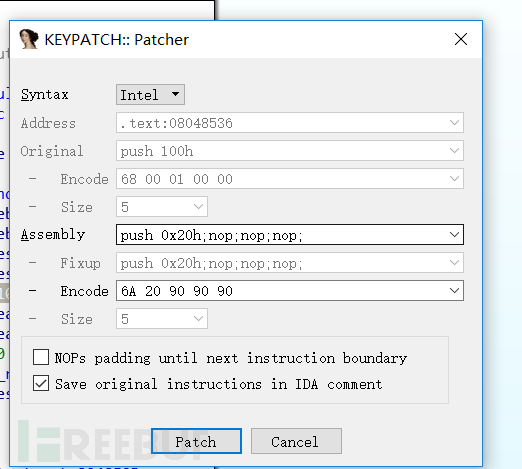Click the Patch button
The image size is (522, 469).
[x=196, y=441]
